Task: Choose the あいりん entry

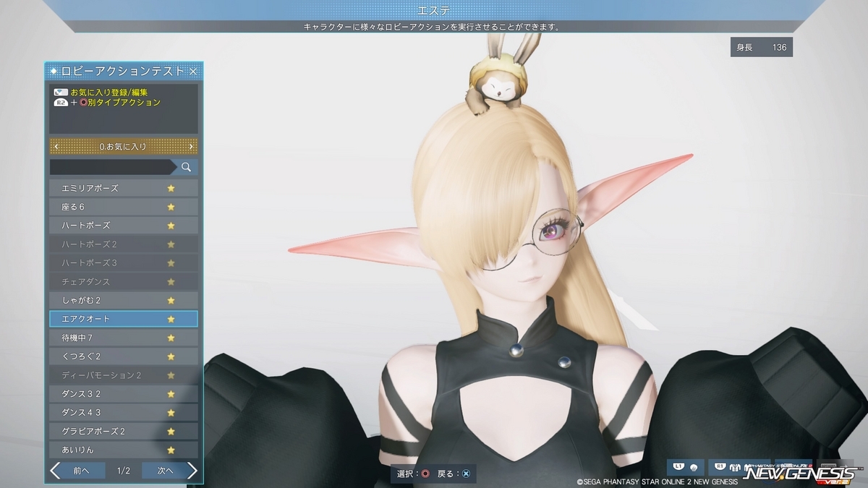Action: coord(123,450)
